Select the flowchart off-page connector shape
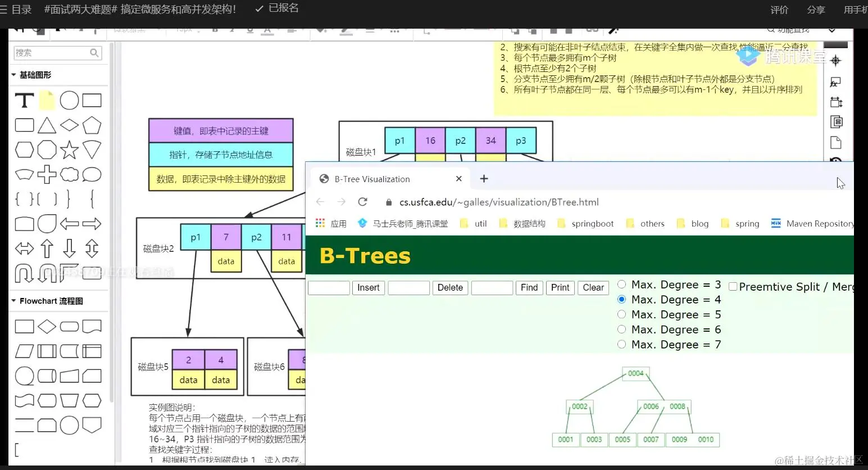Image resolution: width=868 pixels, height=470 pixels. coord(92,425)
